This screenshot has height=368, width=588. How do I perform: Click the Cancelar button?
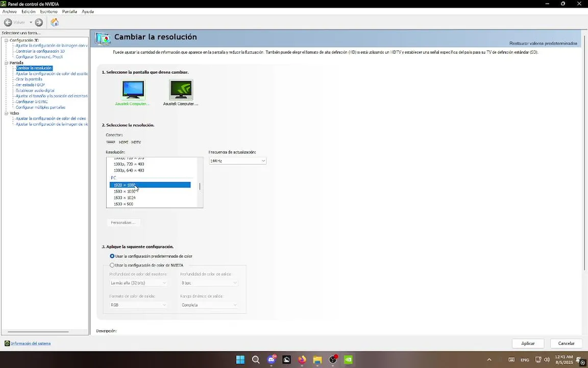pyautogui.click(x=566, y=343)
